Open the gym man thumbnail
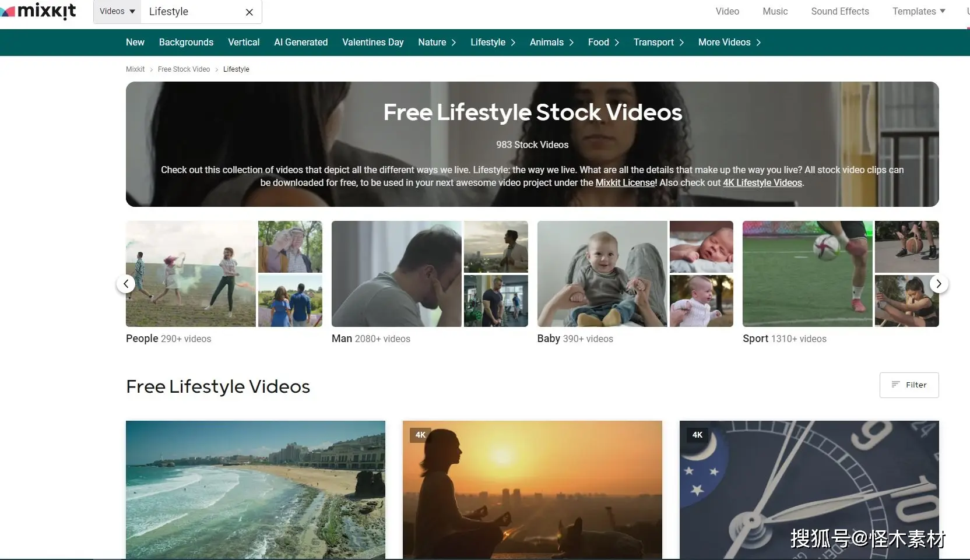Image resolution: width=970 pixels, height=560 pixels. pos(495,301)
